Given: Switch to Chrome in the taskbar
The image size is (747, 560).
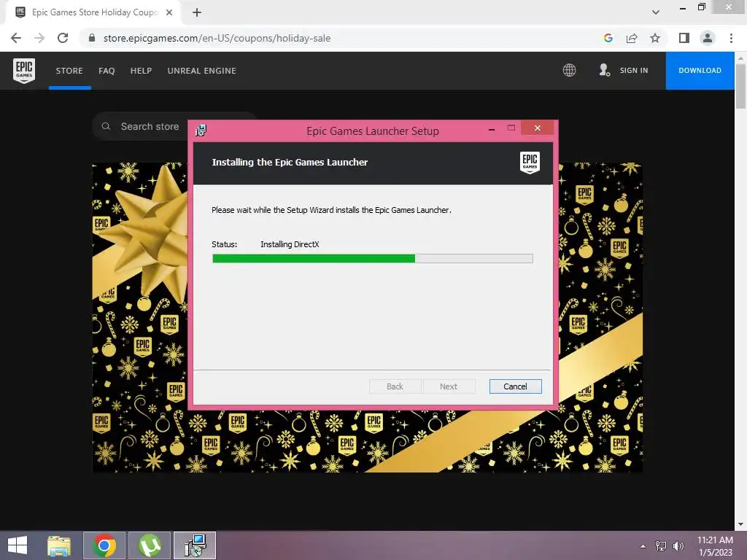Looking at the screenshot, I should point(104,545).
